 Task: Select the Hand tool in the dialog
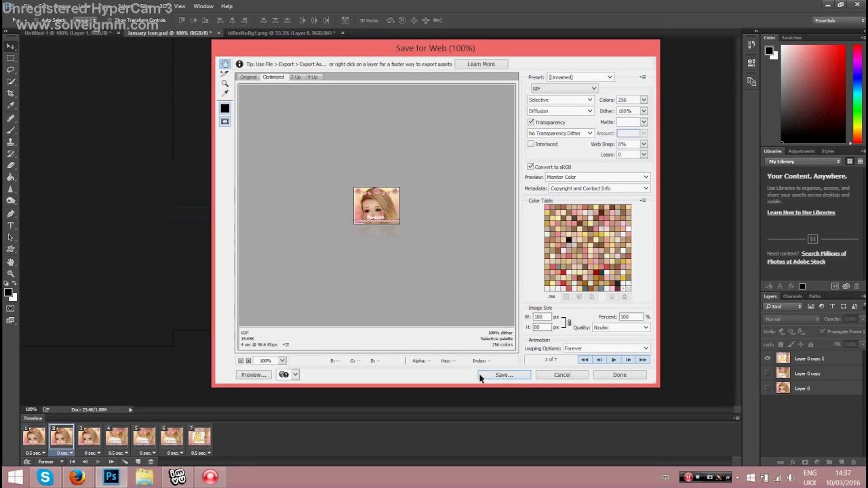225,64
